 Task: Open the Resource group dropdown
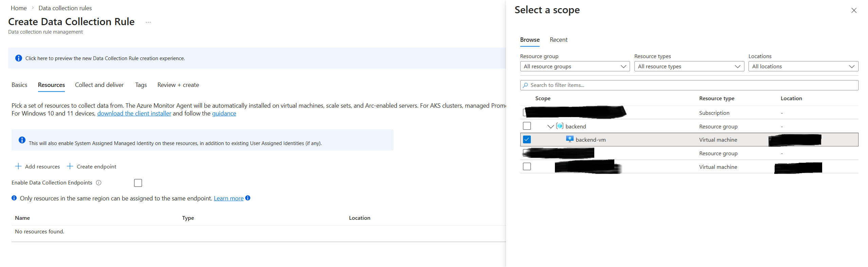coord(575,66)
